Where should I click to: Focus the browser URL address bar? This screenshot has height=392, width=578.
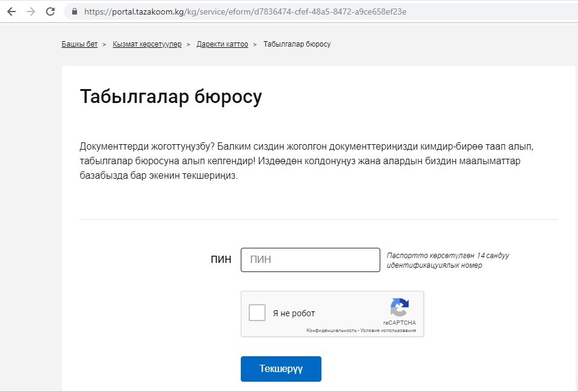[303, 12]
